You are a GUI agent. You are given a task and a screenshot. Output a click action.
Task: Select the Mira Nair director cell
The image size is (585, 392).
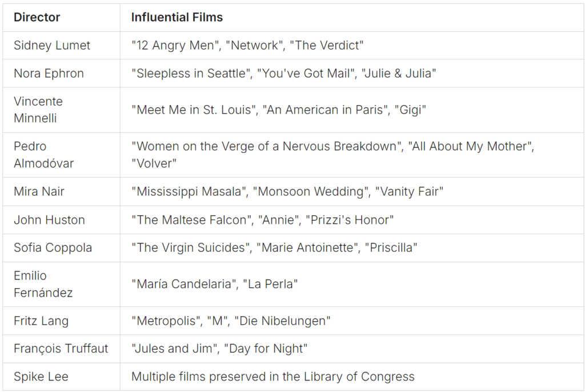tap(61, 192)
